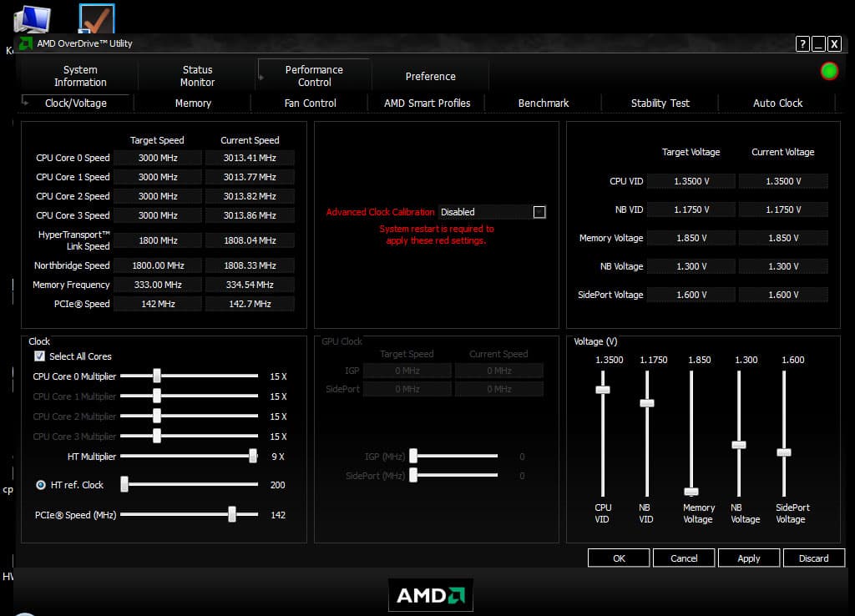This screenshot has width=855, height=616.
Task: Click current speed value 3013.41 MHz
Action: (x=250, y=158)
